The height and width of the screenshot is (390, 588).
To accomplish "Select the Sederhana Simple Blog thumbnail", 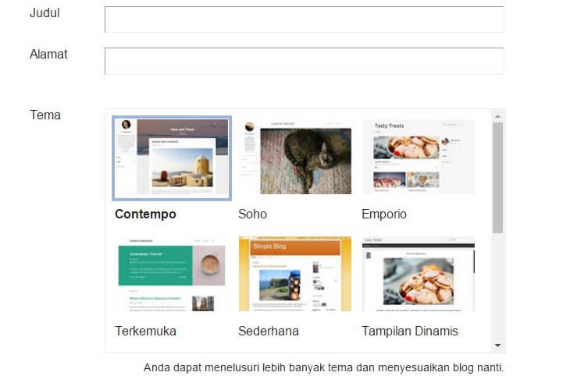I will 295,275.
